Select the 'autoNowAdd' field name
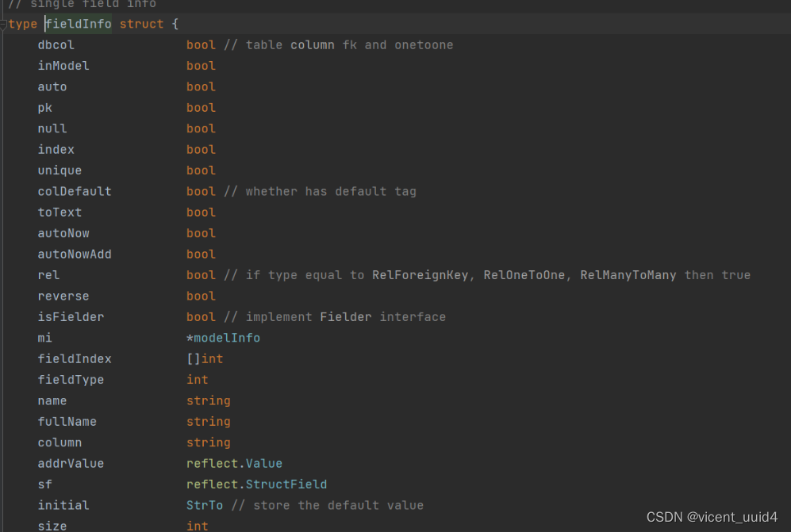Image resolution: width=791 pixels, height=532 pixels. [74, 255]
